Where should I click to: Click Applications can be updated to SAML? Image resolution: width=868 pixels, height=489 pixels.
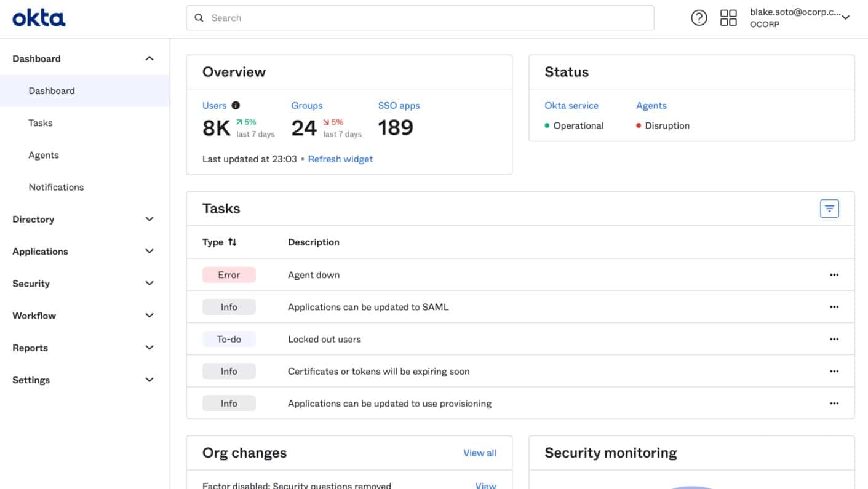368,307
